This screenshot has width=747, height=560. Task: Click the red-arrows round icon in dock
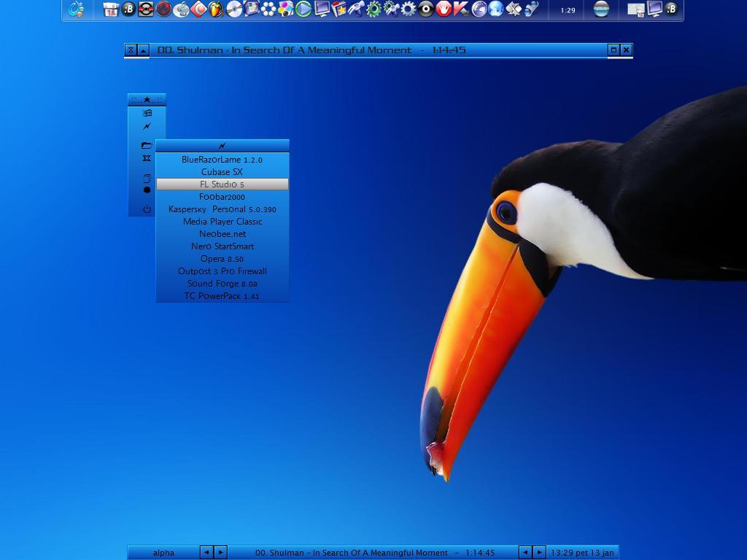pyautogui.click(x=146, y=9)
